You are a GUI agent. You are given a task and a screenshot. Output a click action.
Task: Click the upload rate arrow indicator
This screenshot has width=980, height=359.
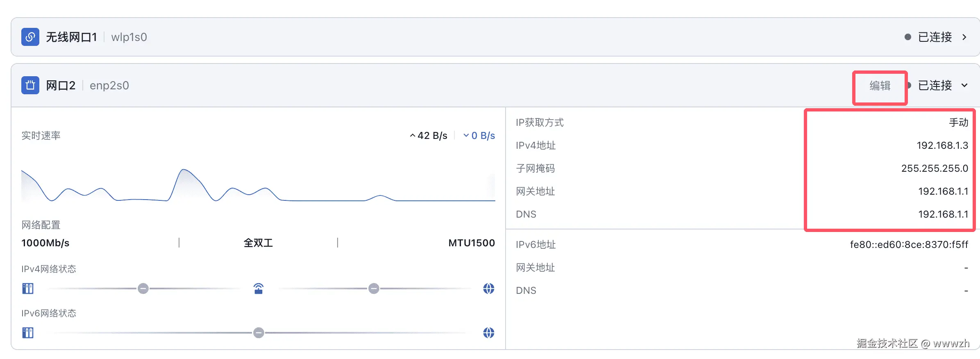point(413,136)
